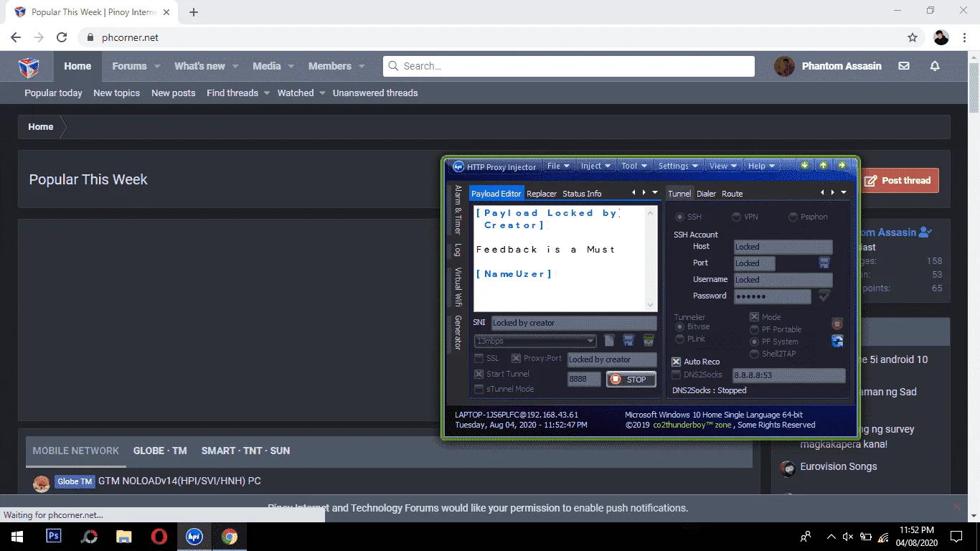Open the Tool menu in HTTP Proxy Injector

click(x=634, y=166)
